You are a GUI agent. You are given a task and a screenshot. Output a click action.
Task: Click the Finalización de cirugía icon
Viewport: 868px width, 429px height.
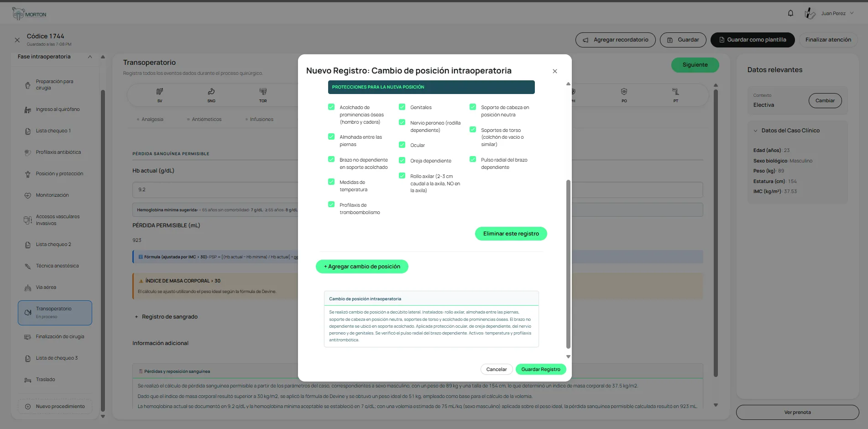(28, 337)
